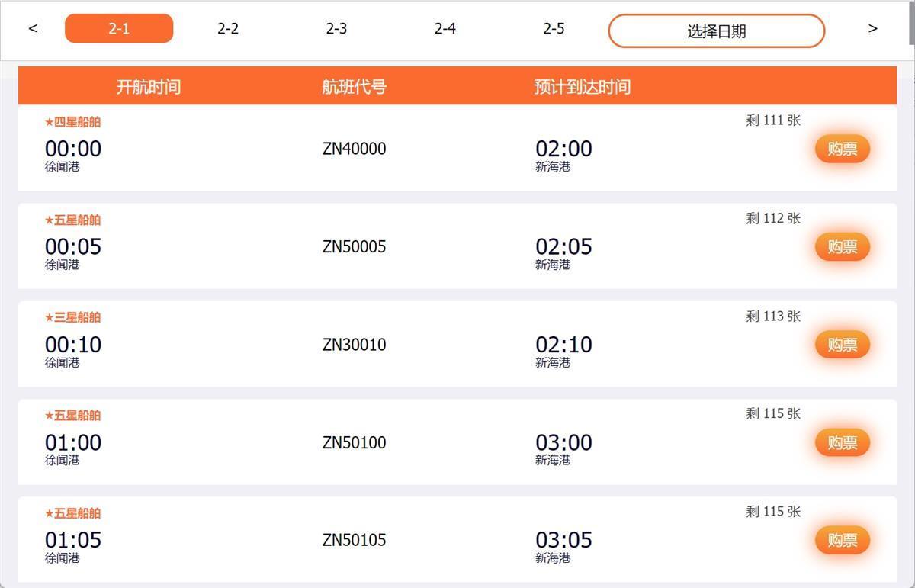Switch to the 2-2 date tab
This screenshot has height=588, width=915.
pyautogui.click(x=228, y=29)
